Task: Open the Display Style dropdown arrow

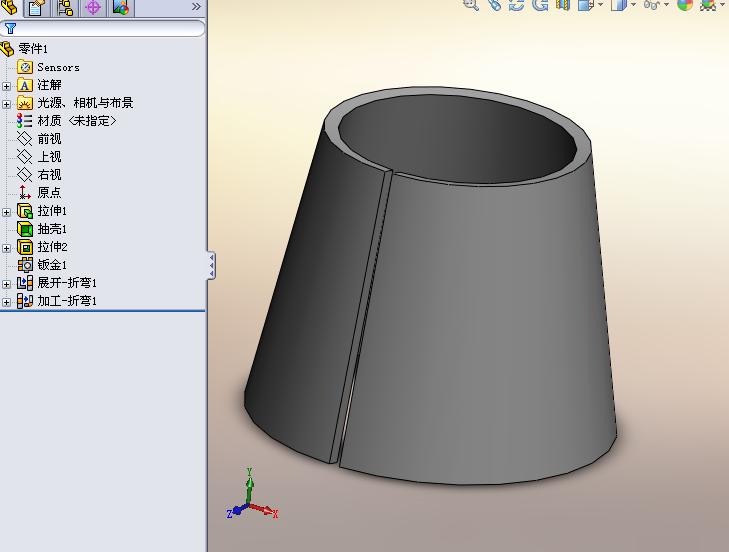Action: coord(634,5)
